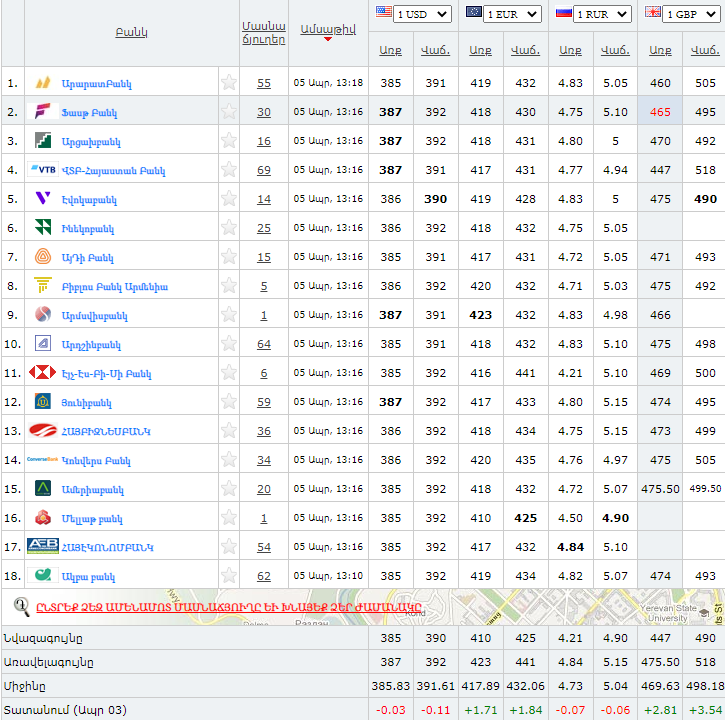Click Ֆաստ Բանկ's red 465 GBP rate

[660, 112]
